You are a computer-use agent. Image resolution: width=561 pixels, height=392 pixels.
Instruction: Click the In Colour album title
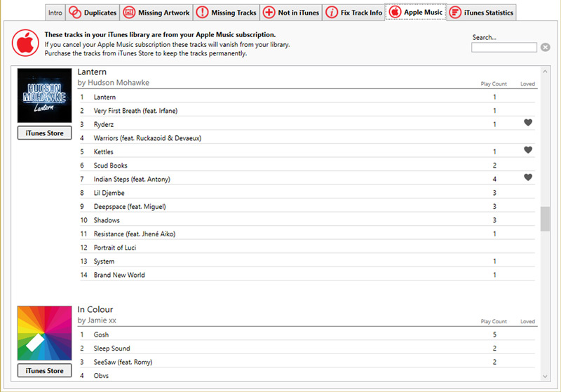95,309
